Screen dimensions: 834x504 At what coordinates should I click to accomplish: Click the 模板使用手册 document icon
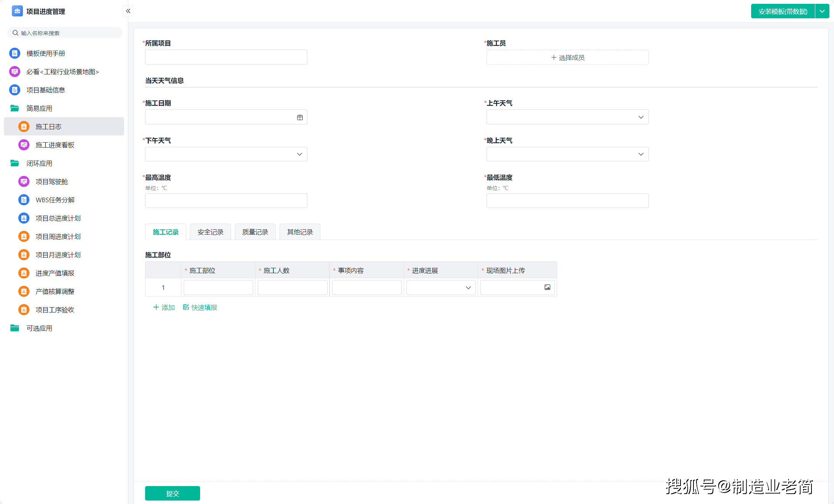[x=15, y=53]
